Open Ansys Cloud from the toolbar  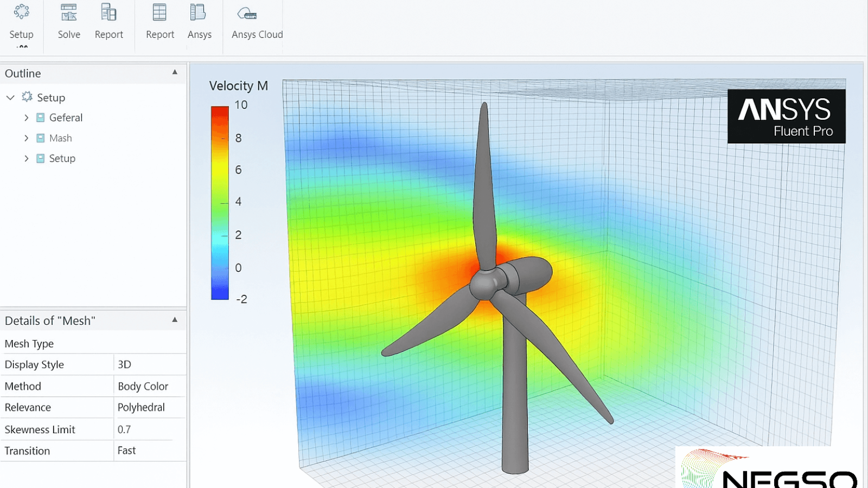coord(247,14)
